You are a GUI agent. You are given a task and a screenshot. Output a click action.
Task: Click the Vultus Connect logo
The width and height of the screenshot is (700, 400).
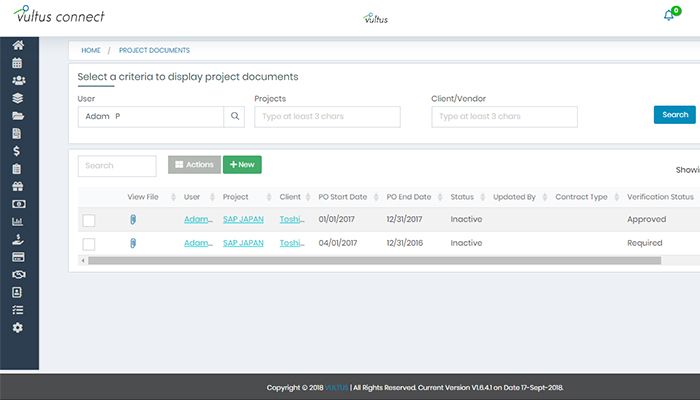(x=59, y=15)
